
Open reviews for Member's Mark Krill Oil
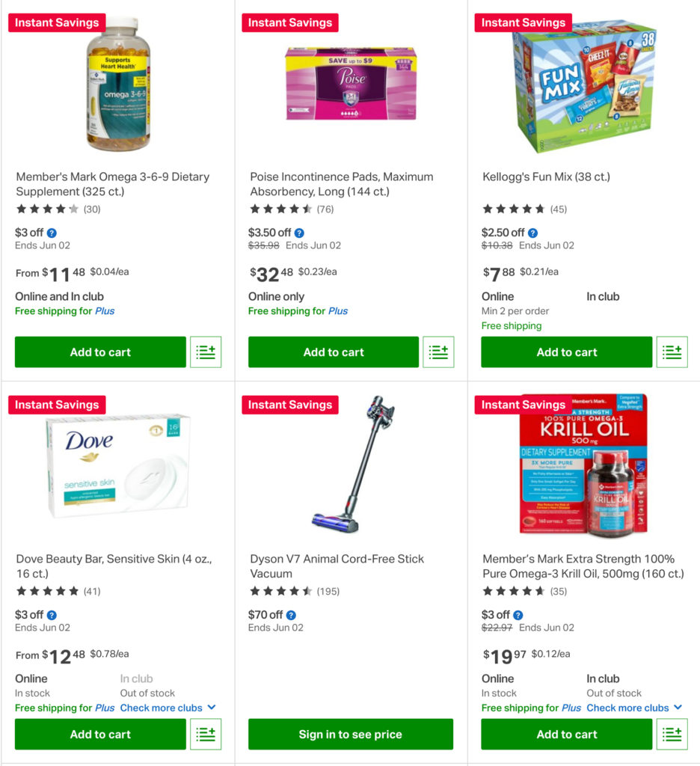tap(558, 591)
